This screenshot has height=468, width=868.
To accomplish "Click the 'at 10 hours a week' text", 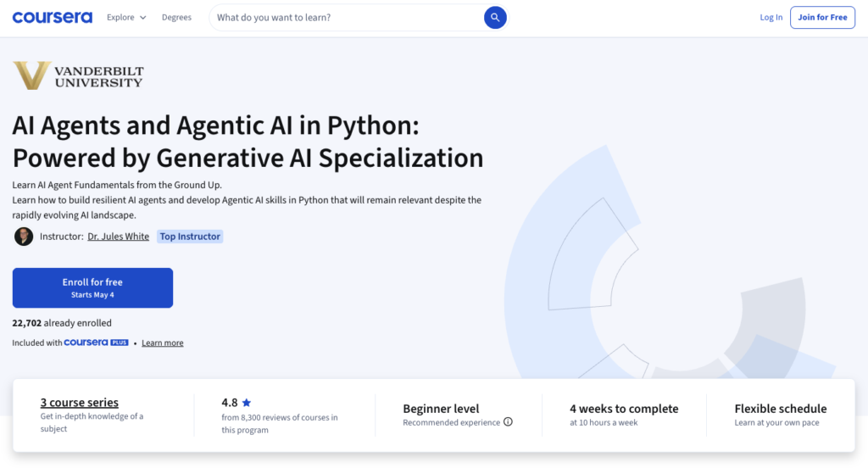I will [x=604, y=422].
